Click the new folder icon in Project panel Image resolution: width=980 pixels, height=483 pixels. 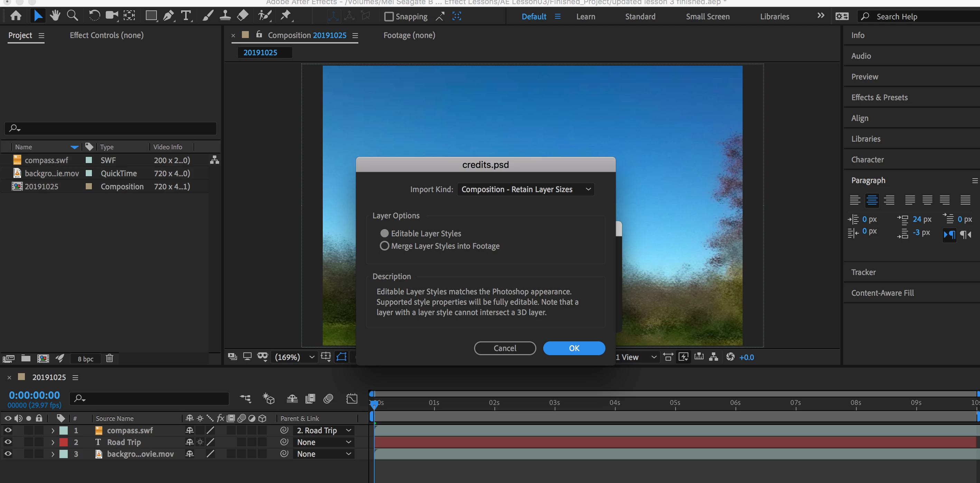[26, 358]
